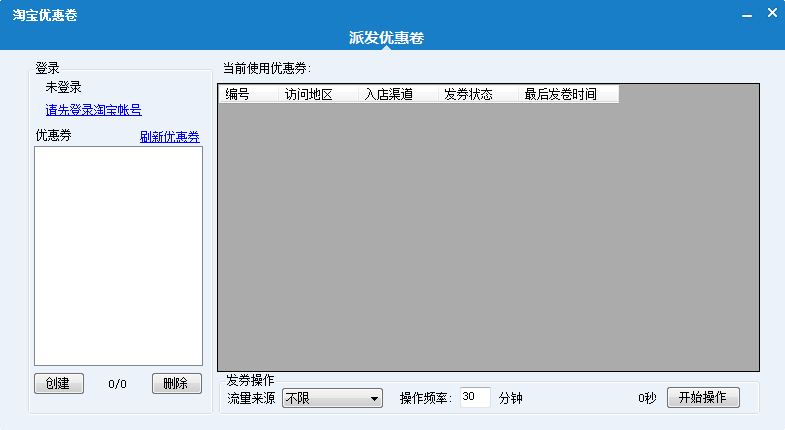This screenshot has width=785, height=430.
Task: Click inside the empty 优惠券 list box
Action: [x=118, y=255]
